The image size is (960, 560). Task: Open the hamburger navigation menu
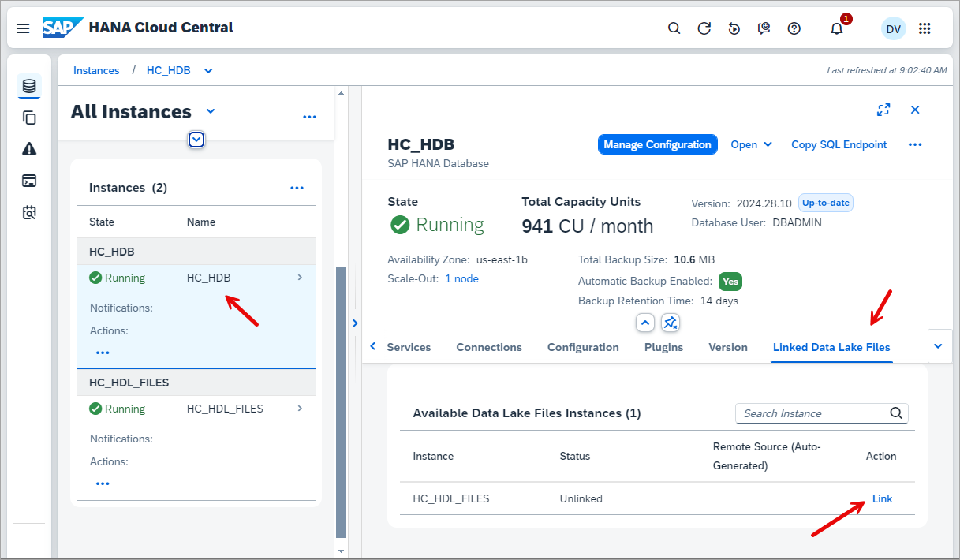tap(23, 28)
